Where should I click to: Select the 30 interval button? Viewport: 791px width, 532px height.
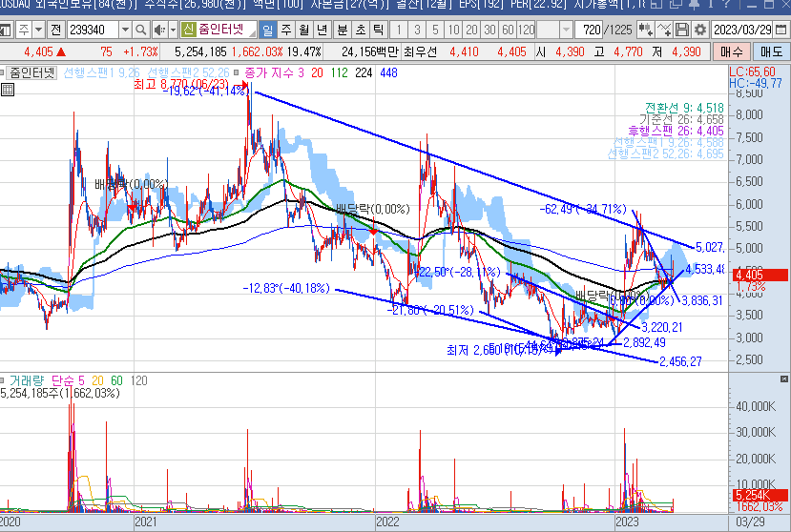click(x=489, y=30)
